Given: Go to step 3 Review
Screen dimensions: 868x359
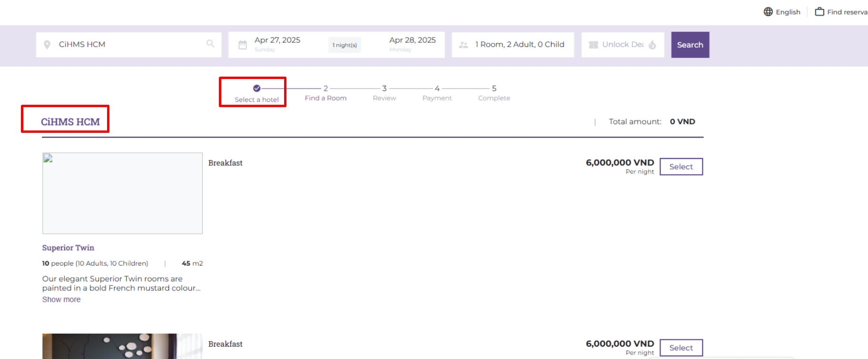Looking at the screenshot, I should 384,93.
